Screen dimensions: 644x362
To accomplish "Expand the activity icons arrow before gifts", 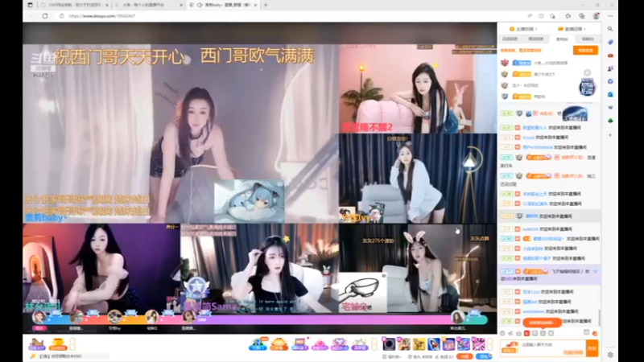I will pos(374,344).
